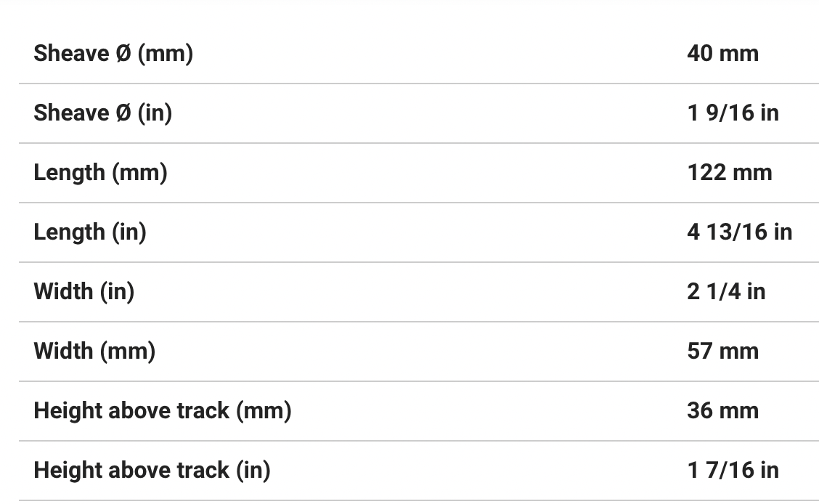Click the Height above track (mm) label

click(x=163, y=411)
